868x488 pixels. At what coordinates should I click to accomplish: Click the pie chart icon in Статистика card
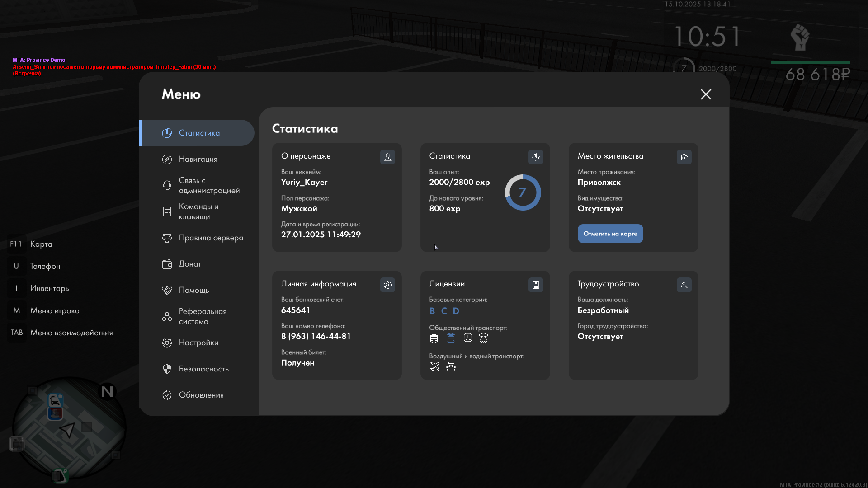pyautogui.click(x=536, y=157)
